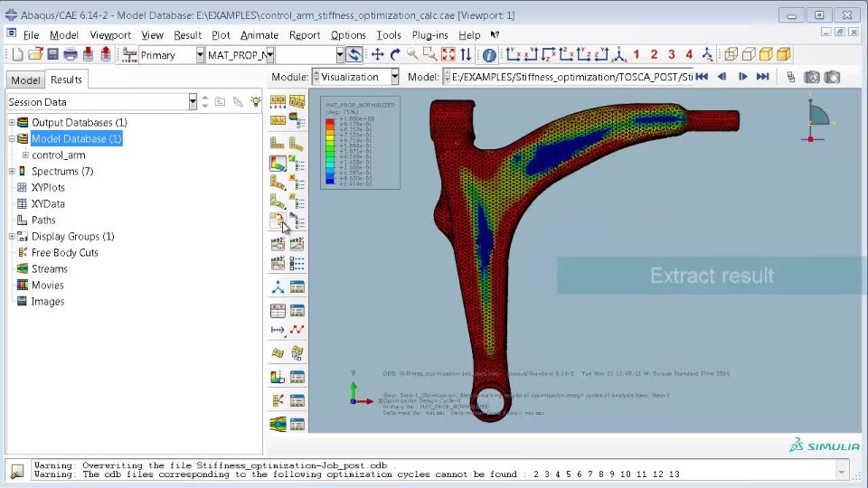The width and height of the screenshot is (868, 488).
Task: Click the synchronize viewport refresh icon
Action: click(354, 54)
